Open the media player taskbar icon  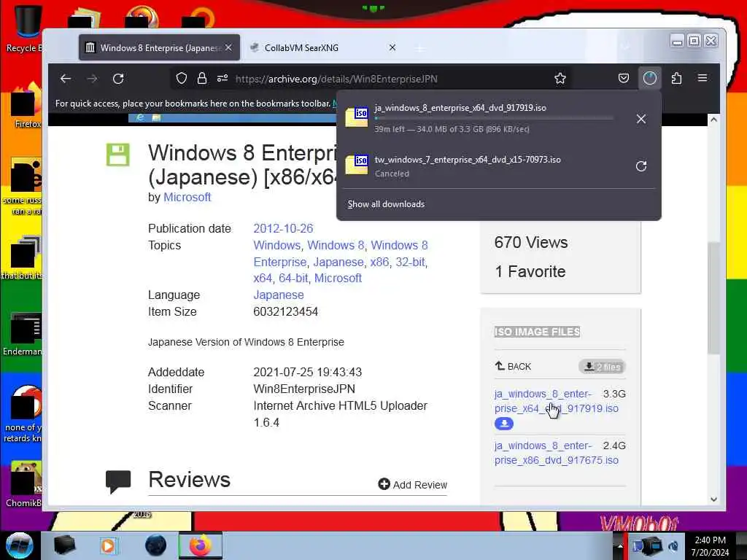click(109, 545)
